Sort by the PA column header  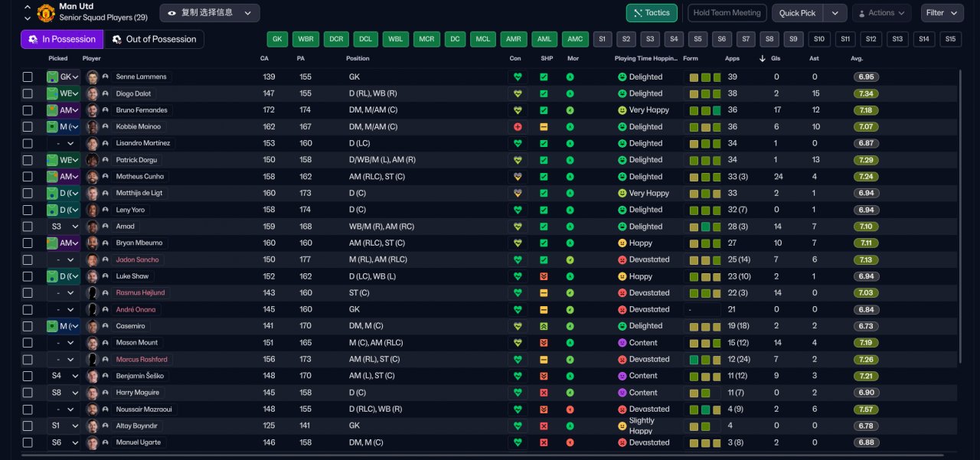(301, 59)
